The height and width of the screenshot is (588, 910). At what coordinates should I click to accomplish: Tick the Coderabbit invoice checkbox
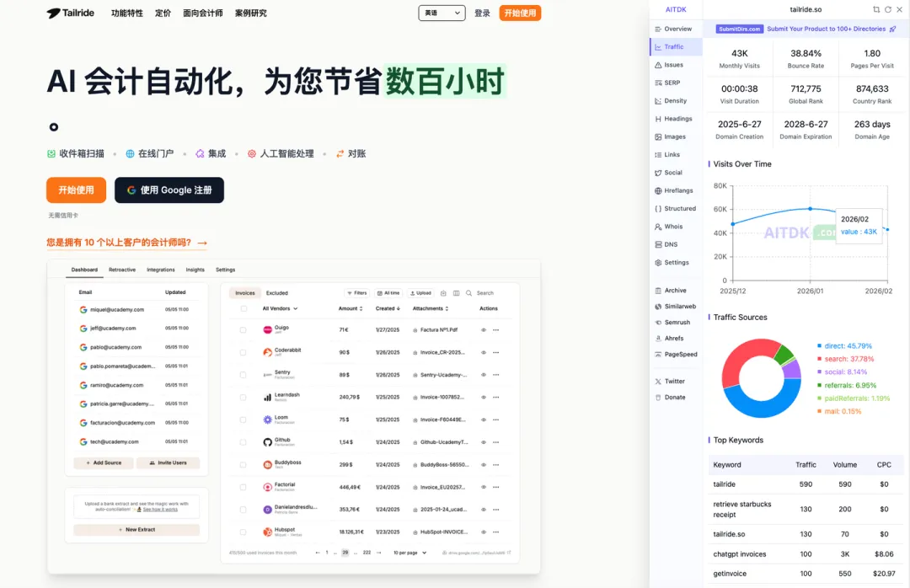click(x=244, y=352)
